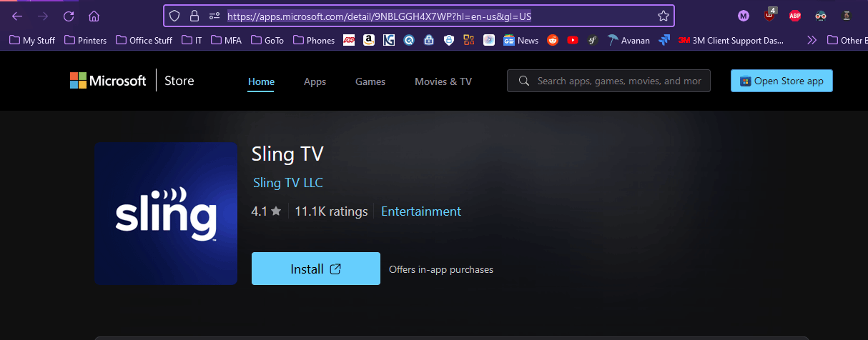Screen dimensions: 868x340
Task: Open the owl-eyes extension icon
Action: pyautogui.click(x=821, y=16)
